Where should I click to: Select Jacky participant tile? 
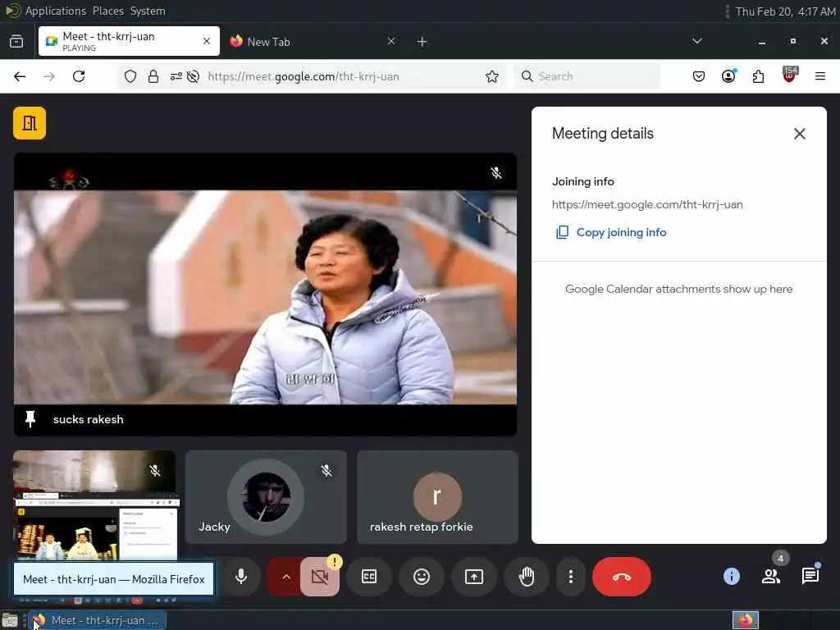click(266, 497)
